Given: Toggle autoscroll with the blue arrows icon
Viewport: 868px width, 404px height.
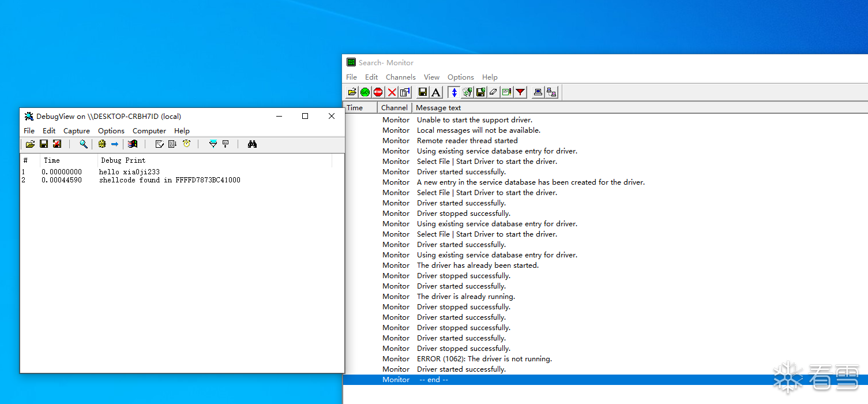Looking at the screenshot, I should [x=454, y=92].
